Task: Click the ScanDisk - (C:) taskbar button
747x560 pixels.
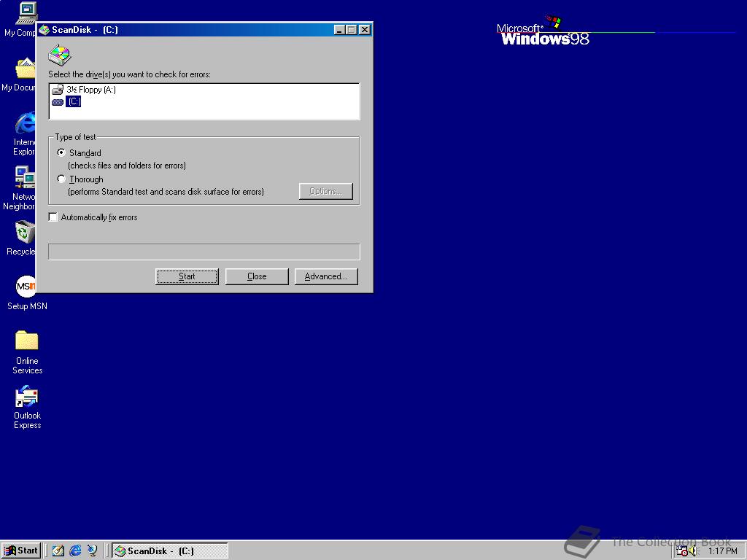Action: coord(169,551)
